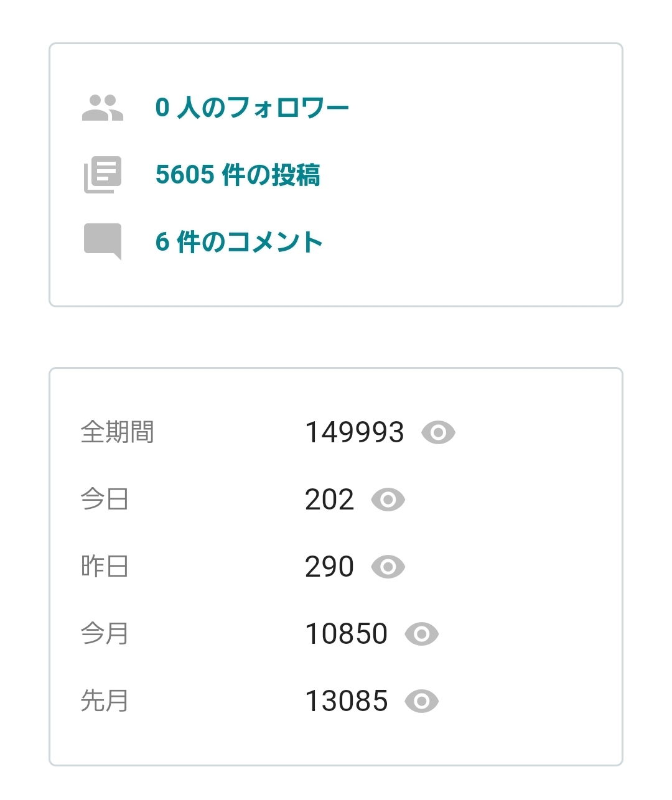Click this month's view count 10850
672x800 pixels.
[x=347, y=634]
